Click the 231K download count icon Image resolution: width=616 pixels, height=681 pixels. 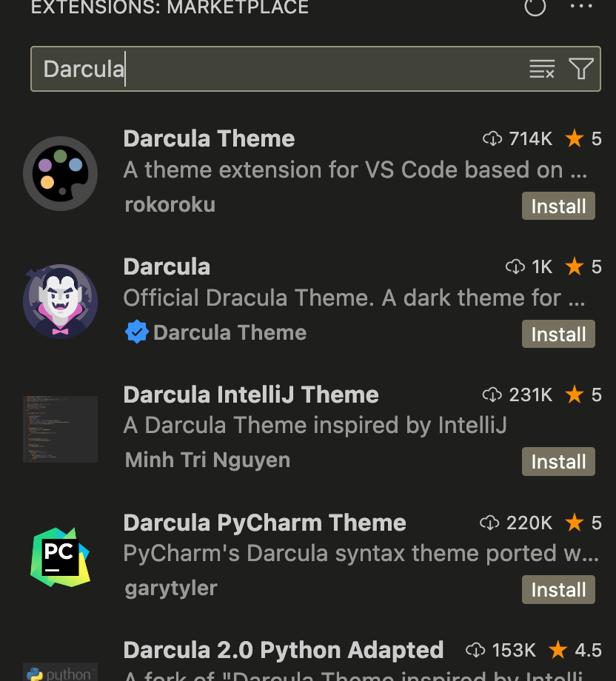point(492,395)
